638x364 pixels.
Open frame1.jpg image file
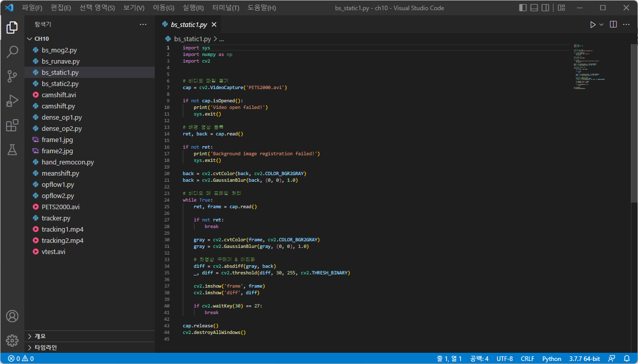click(x=90, y=139)
